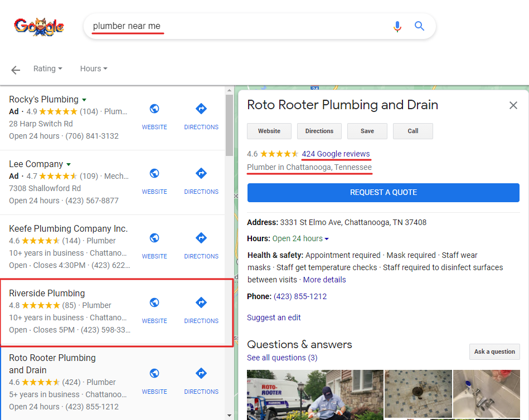
Task: Open Rocky's Plumbing website globe icon
Action: coord(154,109)
